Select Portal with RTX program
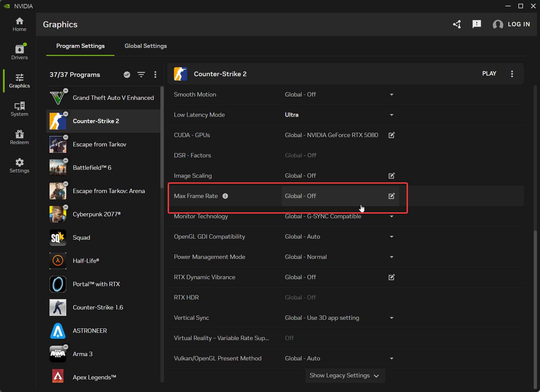Viewport: 540px width, 392px height. coord(103,284)
